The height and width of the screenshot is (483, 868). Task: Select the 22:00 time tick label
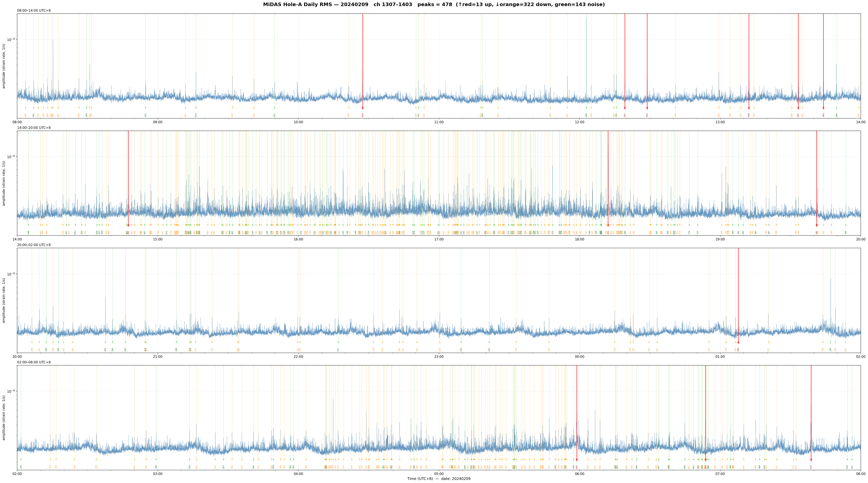tap(298, 356)
